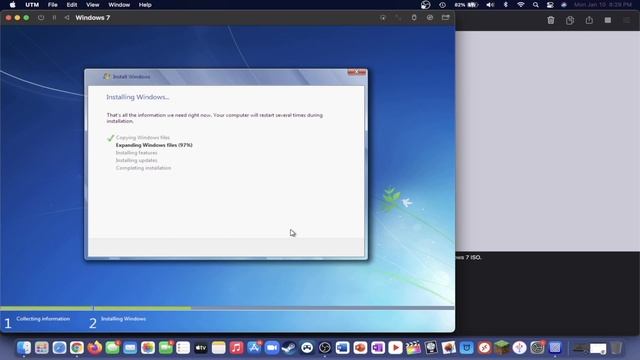This screenshot has width=640, height=360.
Task: Click the trash icon in the UTM main window
Action: point(551,20)
